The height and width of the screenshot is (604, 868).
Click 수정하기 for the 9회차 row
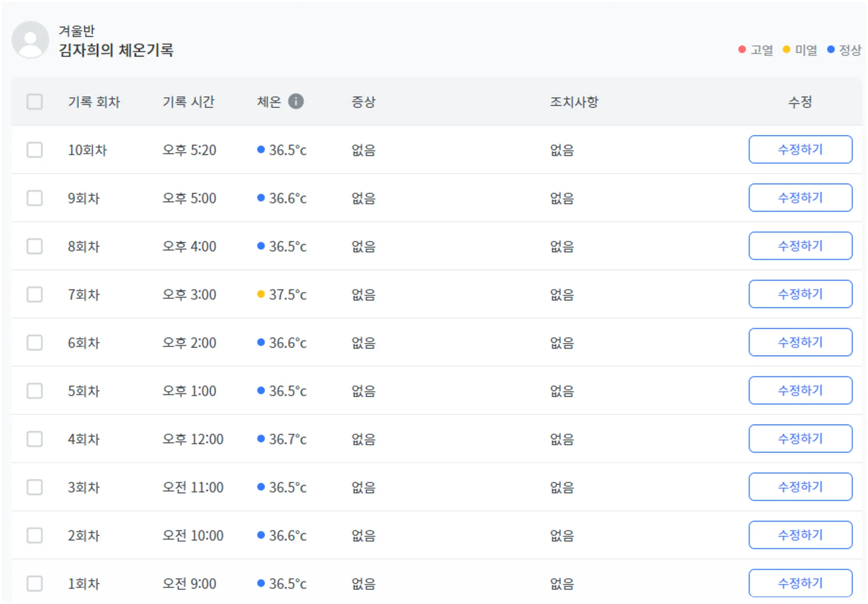tap(800, 198)
